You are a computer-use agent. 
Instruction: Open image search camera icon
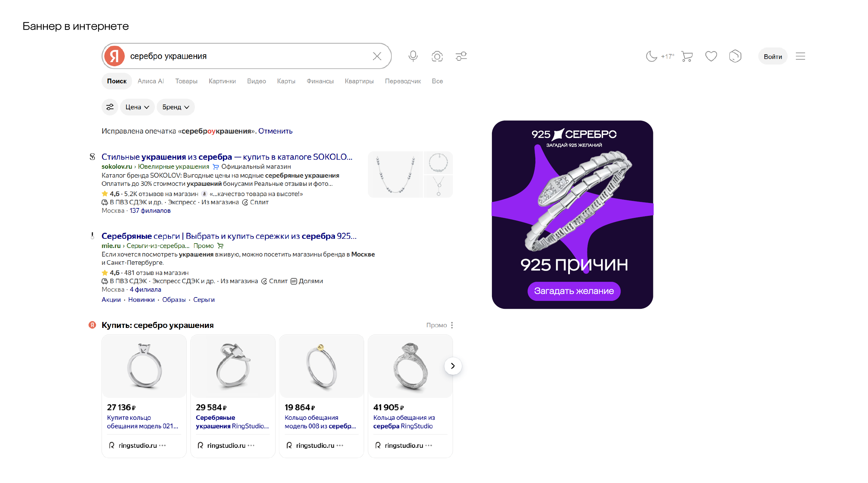(437, 56)
